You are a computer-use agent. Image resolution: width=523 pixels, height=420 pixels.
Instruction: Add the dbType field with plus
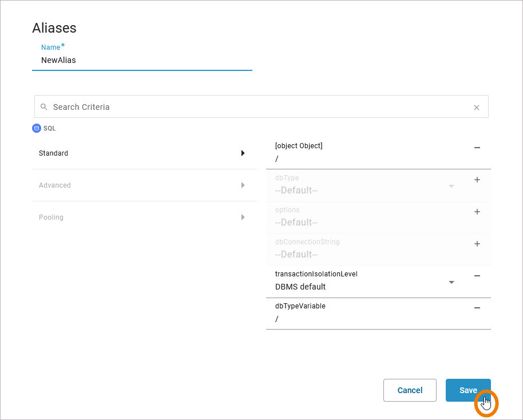[x=477, y=180]
